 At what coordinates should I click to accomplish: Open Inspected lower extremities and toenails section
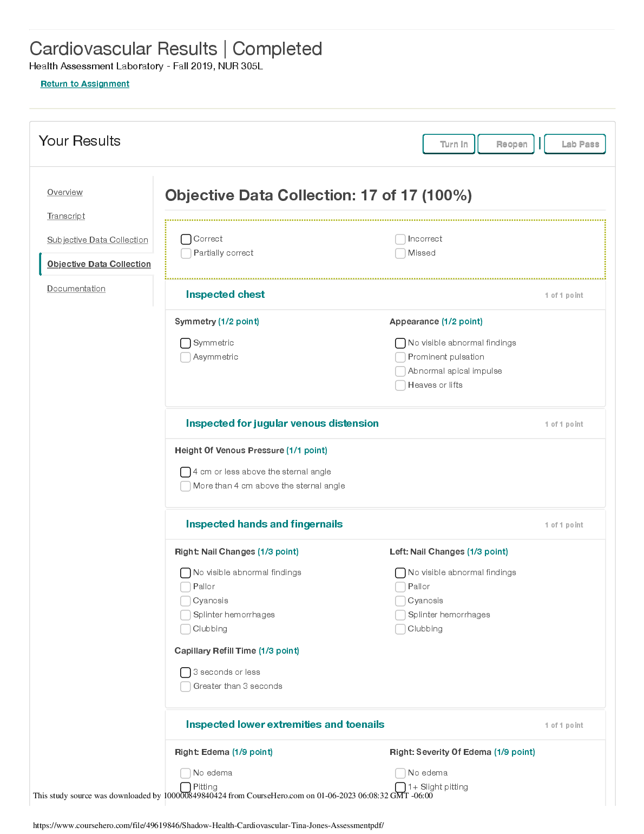coord(285,725)
